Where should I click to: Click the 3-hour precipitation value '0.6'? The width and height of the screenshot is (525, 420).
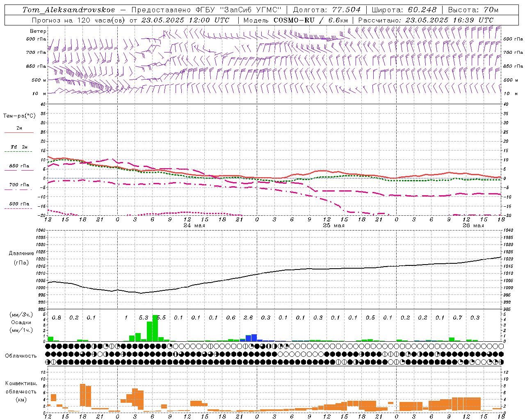(231, 318)
